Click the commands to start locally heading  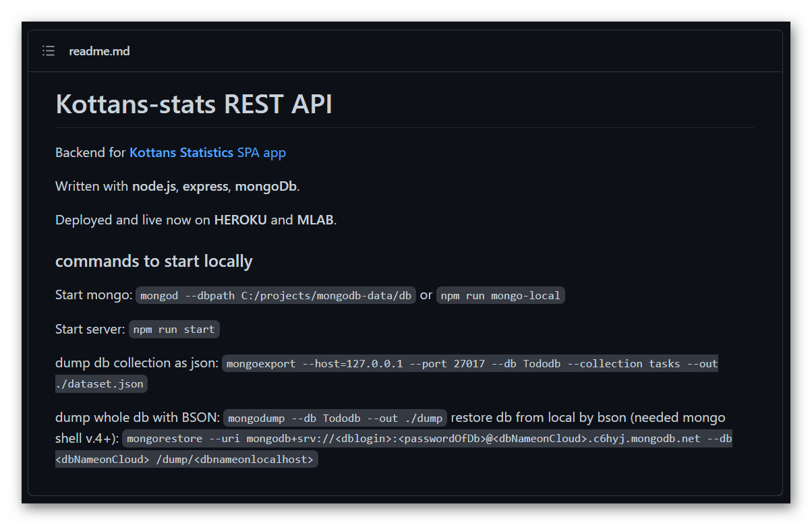(x=154, y=261)
